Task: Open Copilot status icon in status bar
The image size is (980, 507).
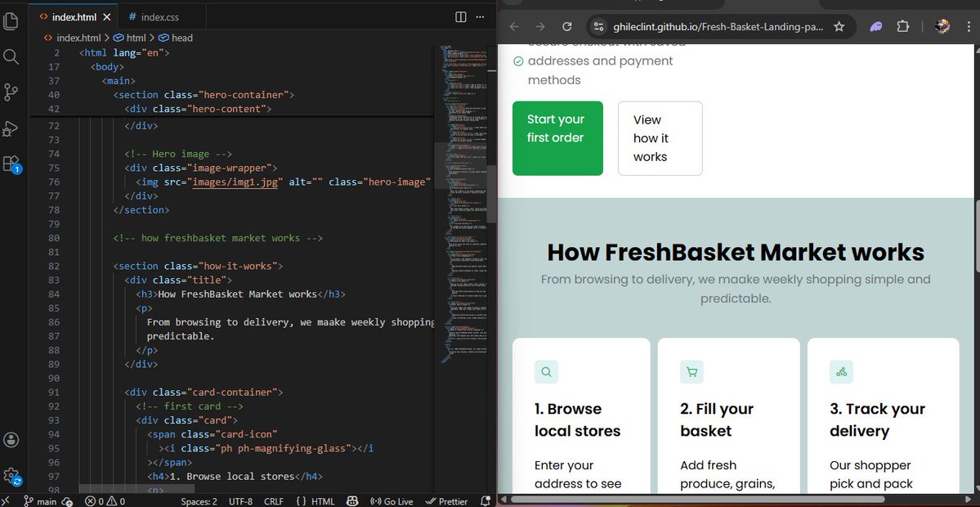Action: coord(352,501)
